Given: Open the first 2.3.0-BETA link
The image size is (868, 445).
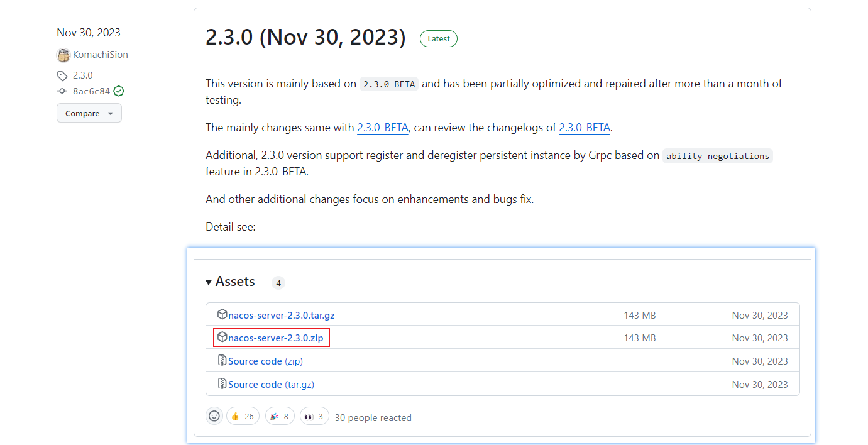Looking at the screenshot, I should [383, 128].
